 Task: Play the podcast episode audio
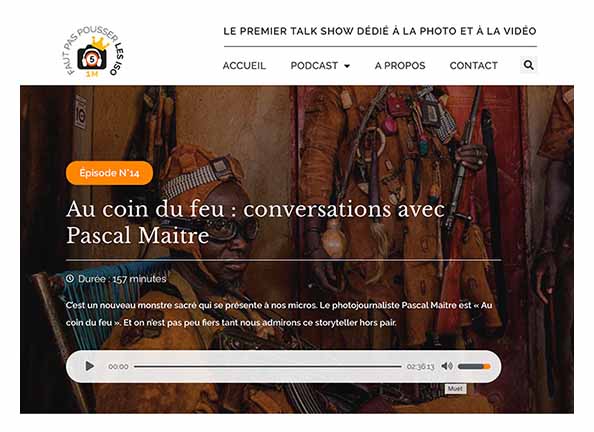[90, 366]
